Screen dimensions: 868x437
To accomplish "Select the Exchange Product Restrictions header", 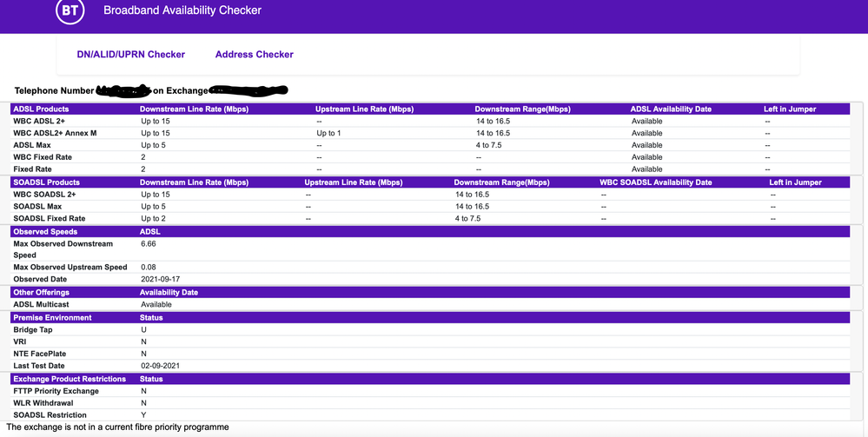I will [x=70, y=380].
